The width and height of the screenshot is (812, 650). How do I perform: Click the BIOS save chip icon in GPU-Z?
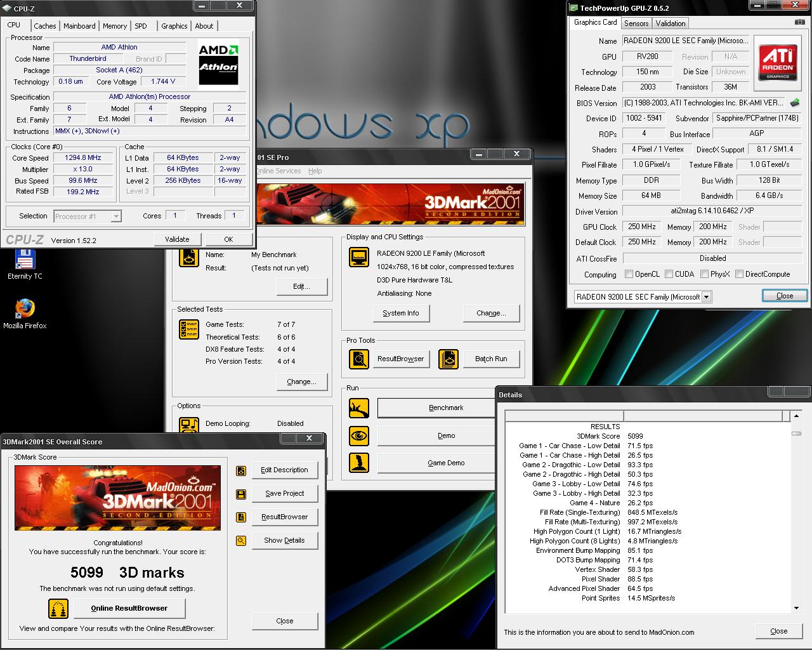[x=795, y=102]
